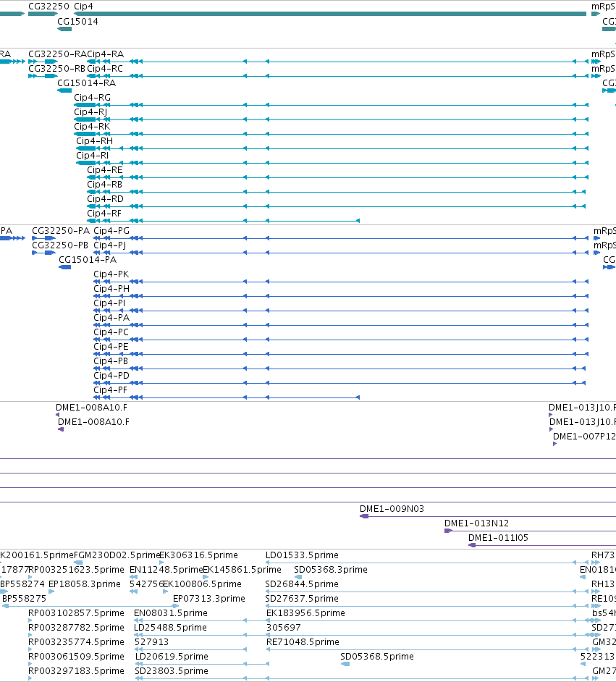
Task: Select the Cip4-RA transcript label
Action: tap(105, 54)
